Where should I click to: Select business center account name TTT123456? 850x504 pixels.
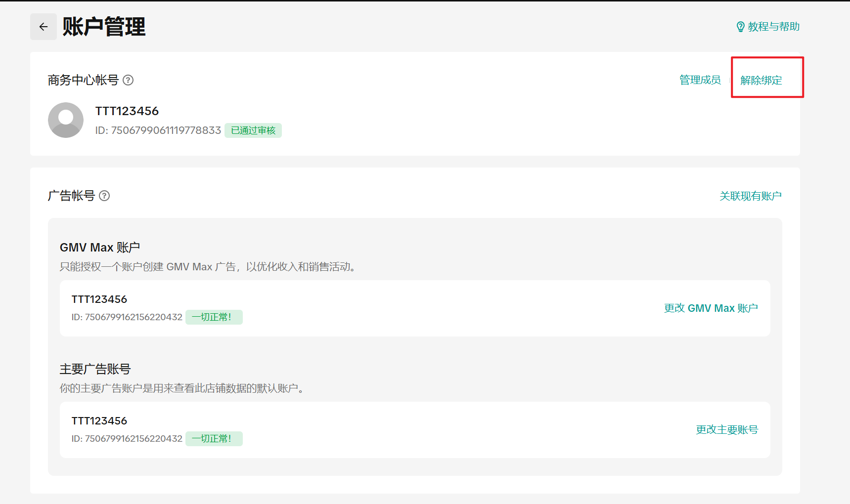pos(127,111)
